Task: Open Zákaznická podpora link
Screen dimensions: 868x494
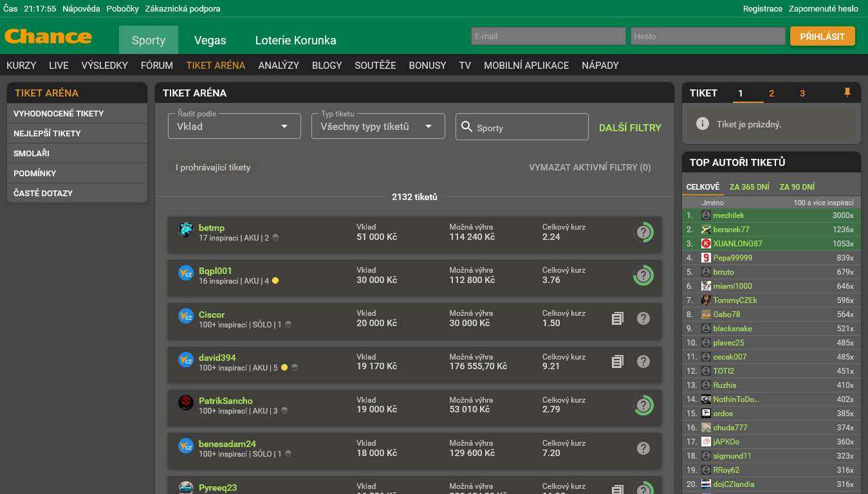Action: tap(183, 8)
